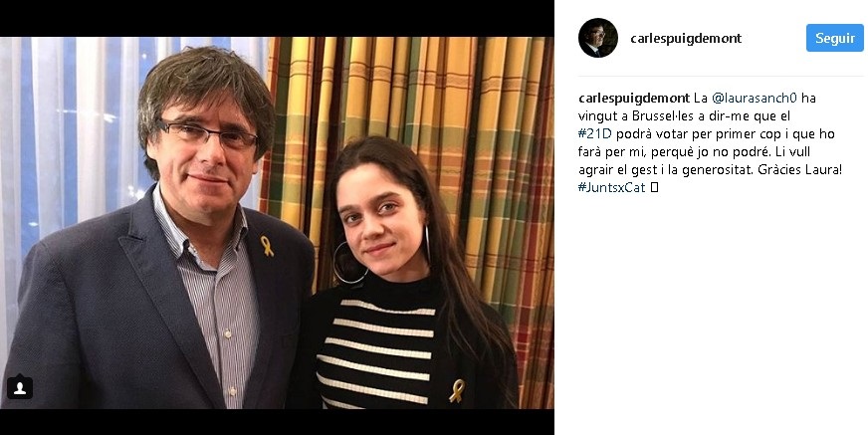The width and height of the screenshot is (868, 435).
Task: Open carlespuigdemont username in the post header
Action: [x=686, y=39]
